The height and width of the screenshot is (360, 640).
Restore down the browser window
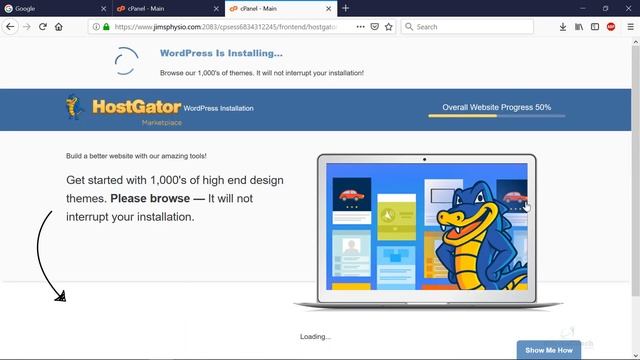click(606, 8)
